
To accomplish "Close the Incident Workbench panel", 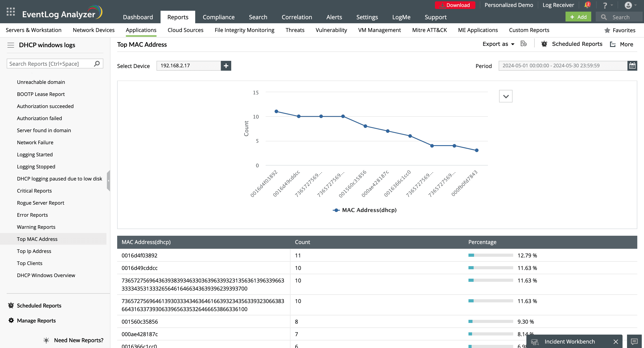I will 616,342.
